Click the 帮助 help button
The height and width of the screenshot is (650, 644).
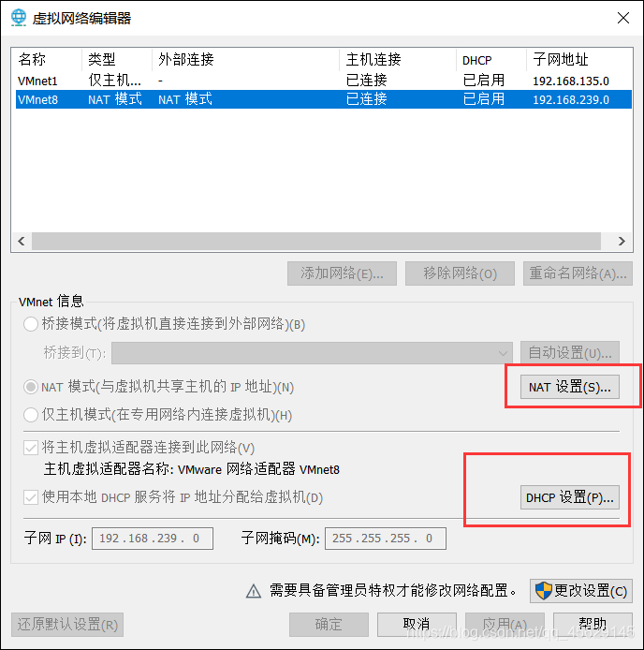(593, 625)
